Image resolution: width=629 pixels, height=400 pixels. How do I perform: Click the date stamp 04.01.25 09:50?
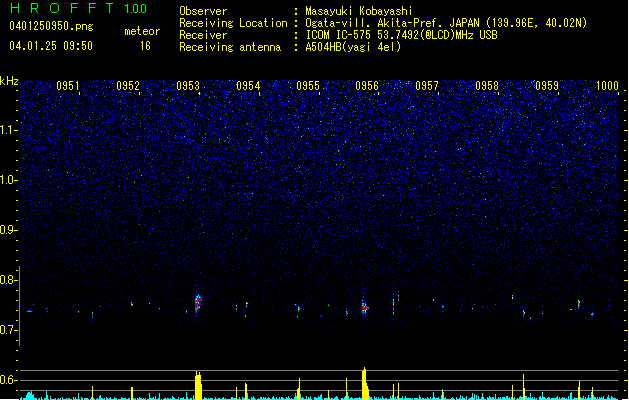coord(51,46)
